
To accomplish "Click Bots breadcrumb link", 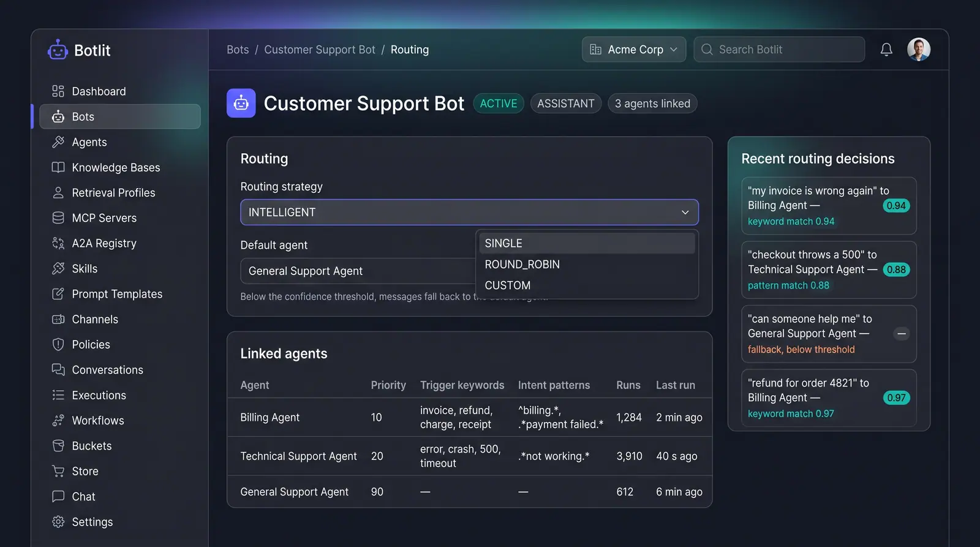I will [238, 50].
